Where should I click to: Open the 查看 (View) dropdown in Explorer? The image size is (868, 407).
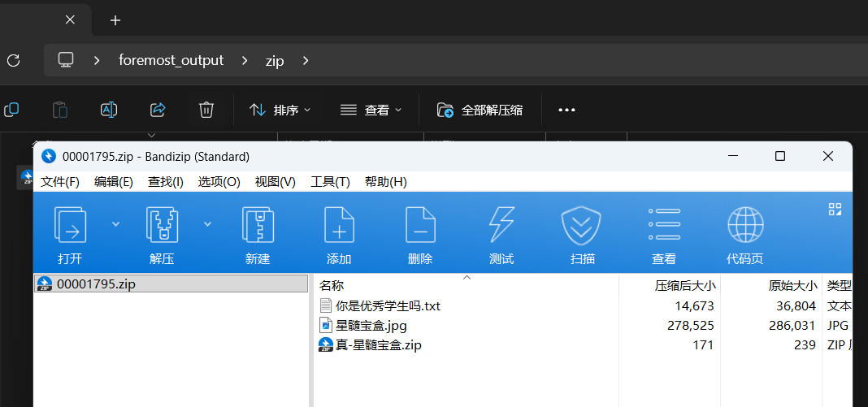pyautogui.click(x=371, y=110)
